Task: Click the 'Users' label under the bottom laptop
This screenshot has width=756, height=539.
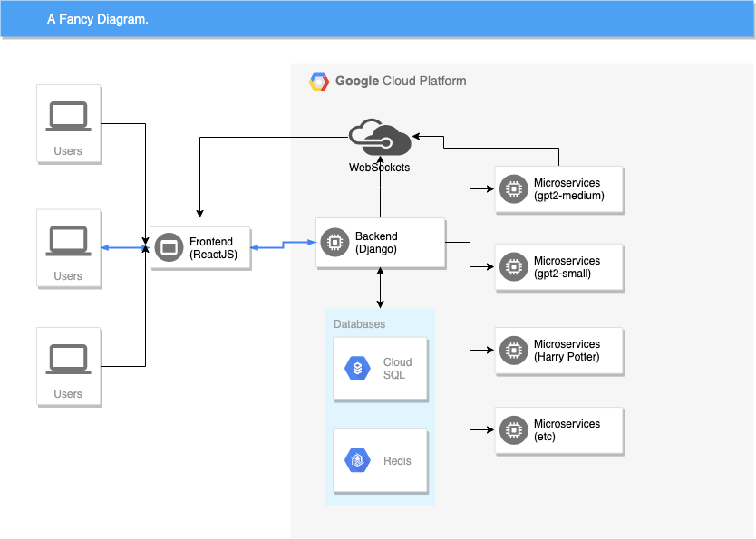Action: coord(68,394)
